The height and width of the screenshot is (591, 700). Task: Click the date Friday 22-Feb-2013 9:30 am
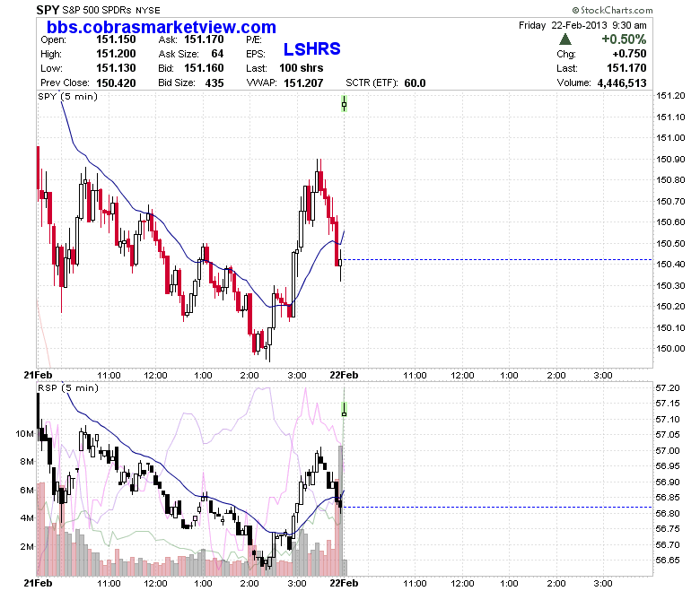[x=582, y=25]
